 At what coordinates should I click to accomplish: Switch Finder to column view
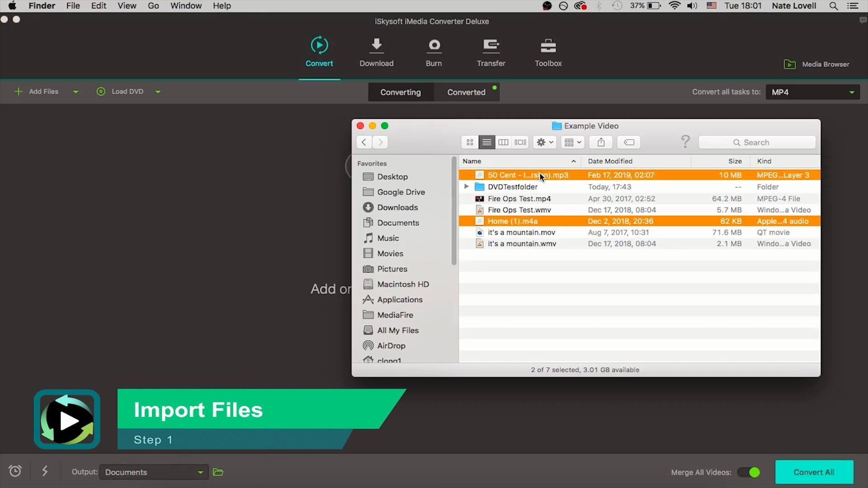[x=503, y=142]
